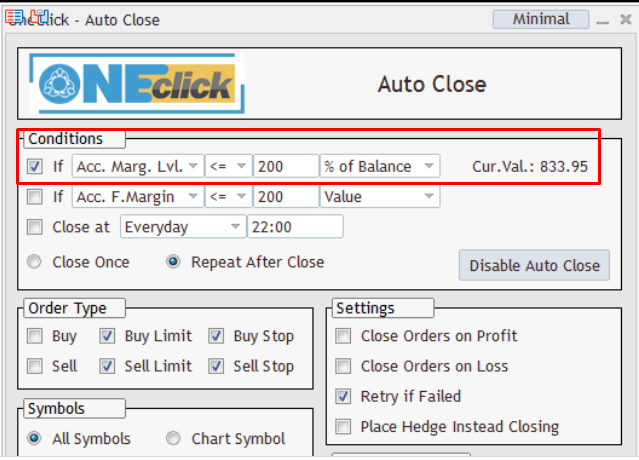
Task: Enable Place Hedge Instead Closing
Action: click(343, 427)
